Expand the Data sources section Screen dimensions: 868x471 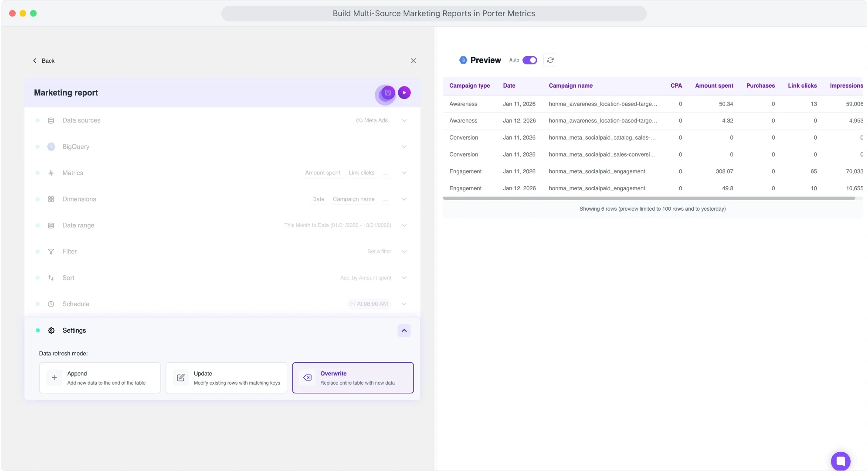point(404,120)
